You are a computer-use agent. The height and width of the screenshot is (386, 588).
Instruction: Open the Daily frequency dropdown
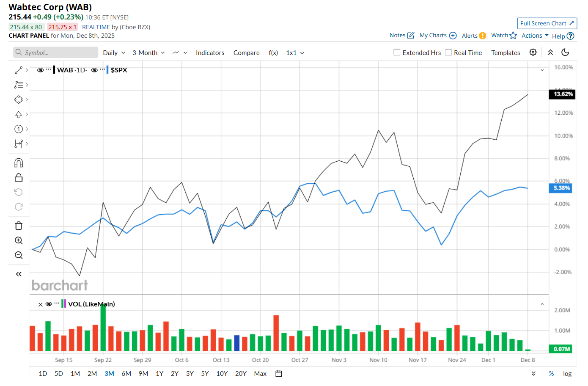click(114, 52)
